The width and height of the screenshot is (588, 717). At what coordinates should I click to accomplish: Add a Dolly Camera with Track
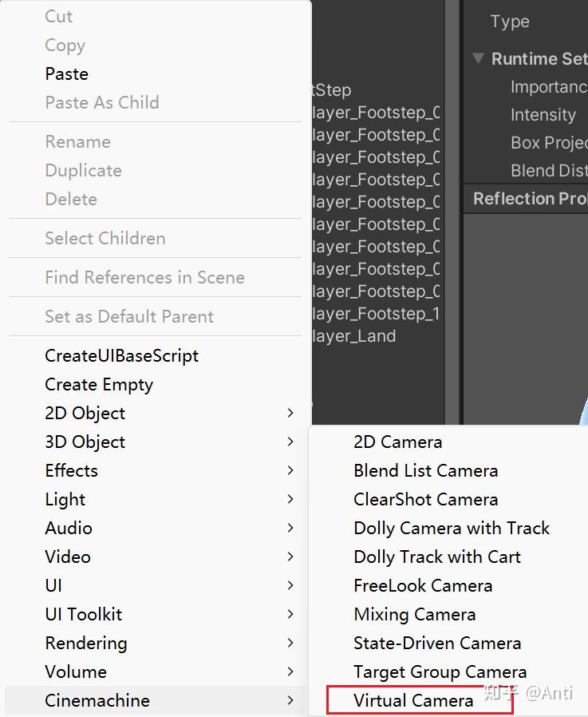(452, 528)
